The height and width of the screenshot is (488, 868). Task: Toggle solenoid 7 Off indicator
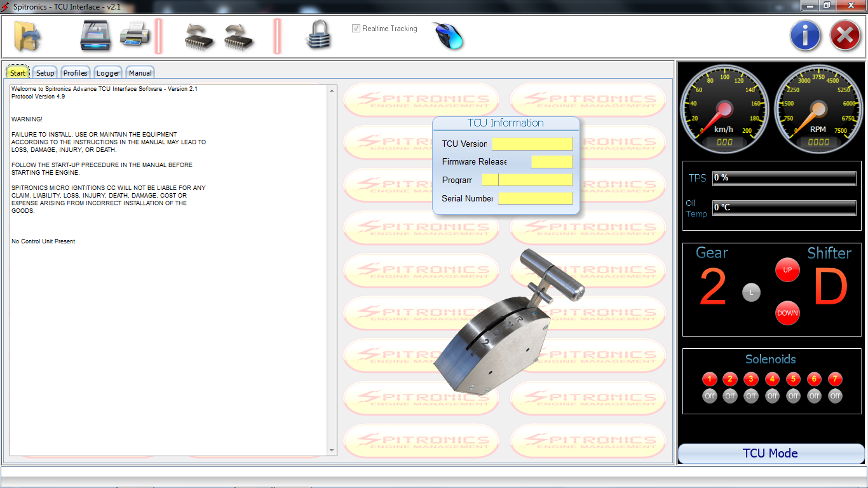[835, 396]
